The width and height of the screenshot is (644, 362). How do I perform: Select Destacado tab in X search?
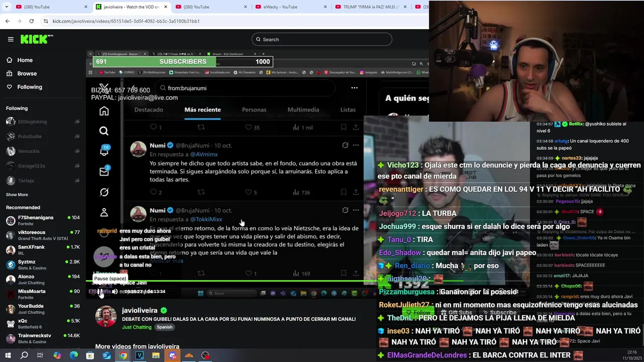[x=148, y=110]
